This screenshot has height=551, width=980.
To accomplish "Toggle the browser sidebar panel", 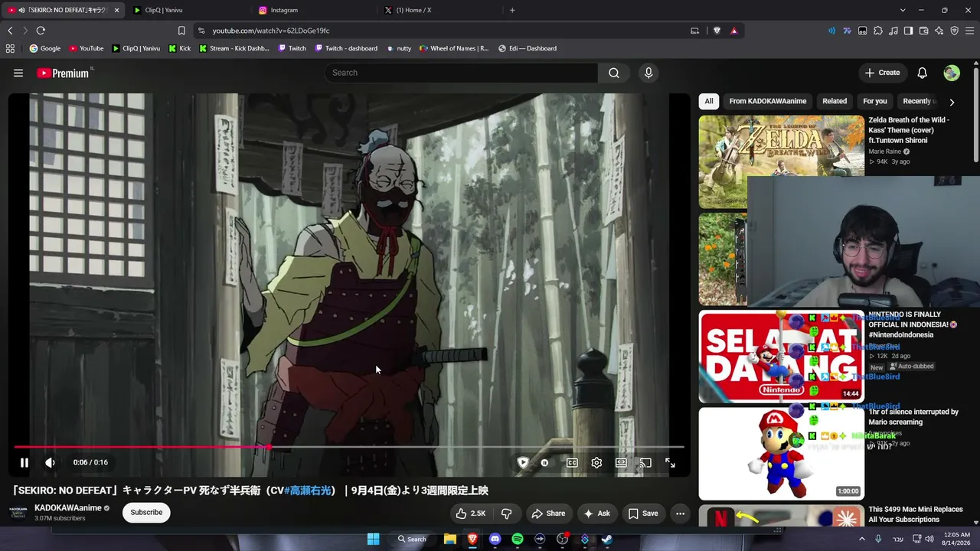I will pos(908,31).
